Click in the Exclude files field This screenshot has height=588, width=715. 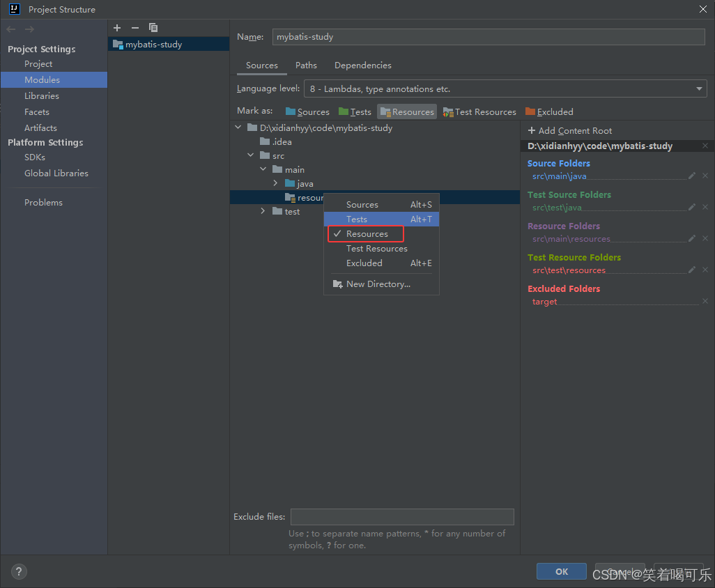coord(402,517)
